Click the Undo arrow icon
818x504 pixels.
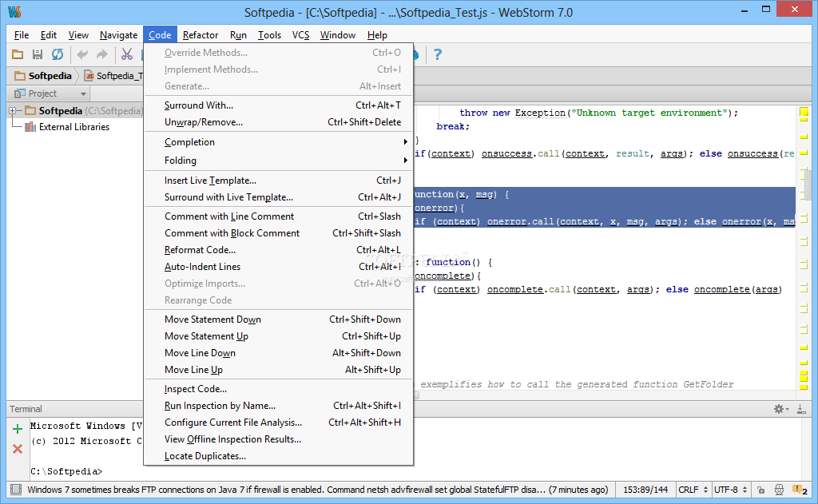82,54
